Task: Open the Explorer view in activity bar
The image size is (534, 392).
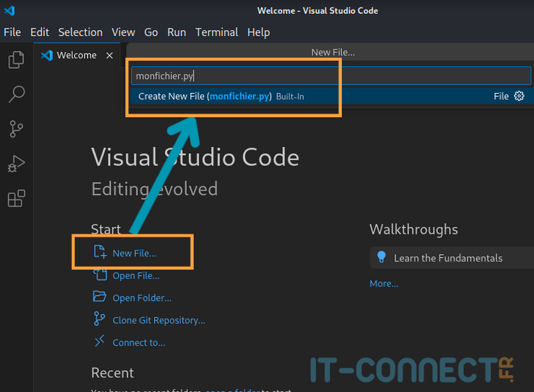Action: click(16, 59)
